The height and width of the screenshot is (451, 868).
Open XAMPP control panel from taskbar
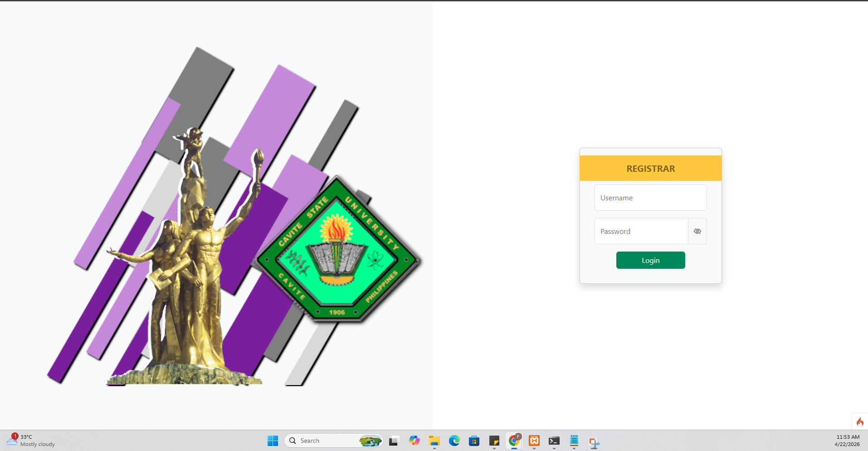pos(534,441)
